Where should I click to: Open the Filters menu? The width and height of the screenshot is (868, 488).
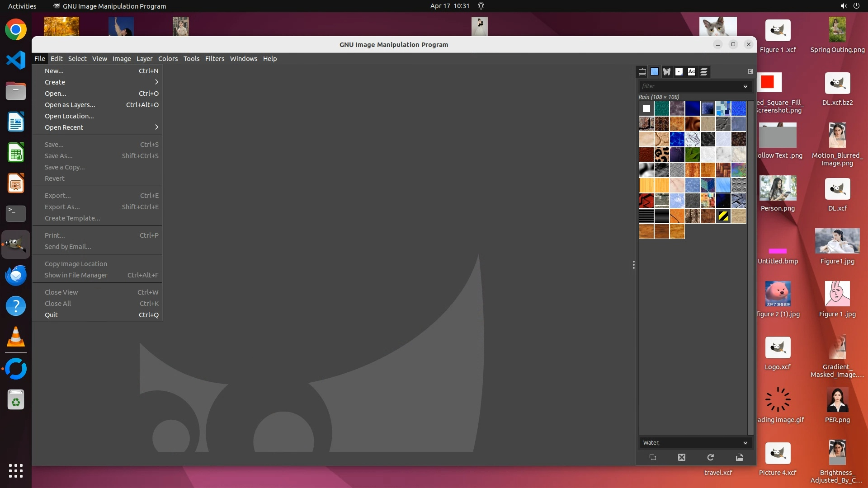point(214,59)
